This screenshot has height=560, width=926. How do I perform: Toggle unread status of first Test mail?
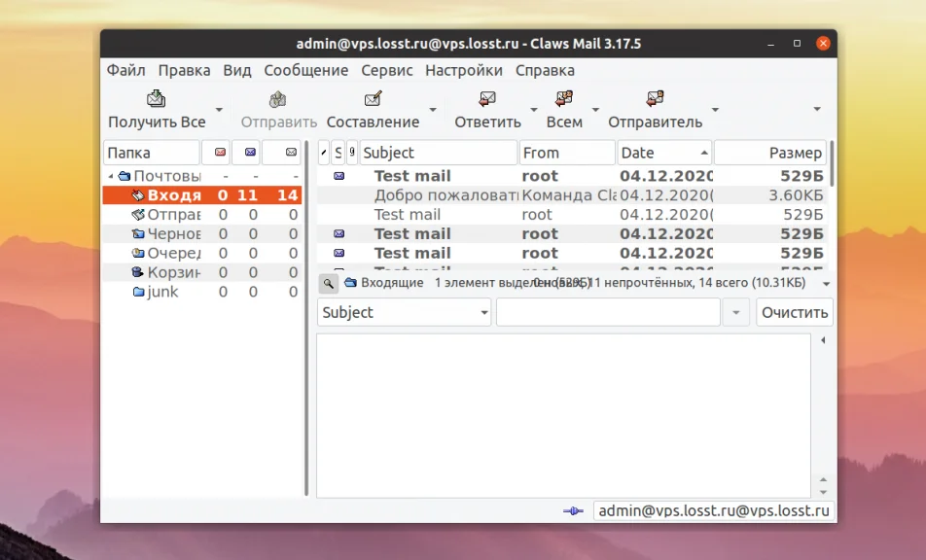point(338,176)
